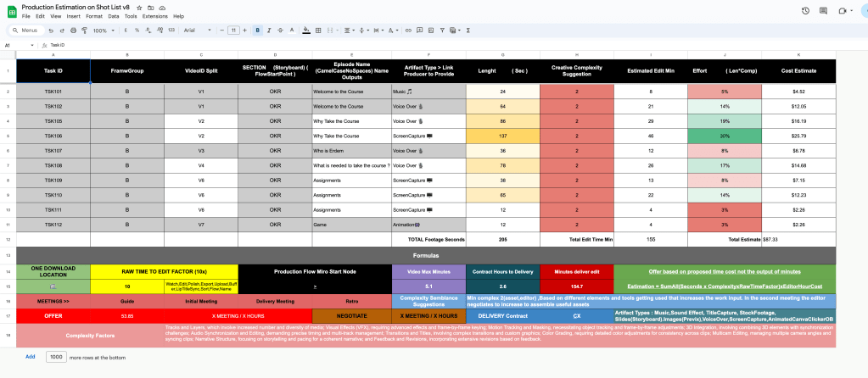Open the 123 more formats menu
The width and height of the screenshot is (868, 378).
171,31
